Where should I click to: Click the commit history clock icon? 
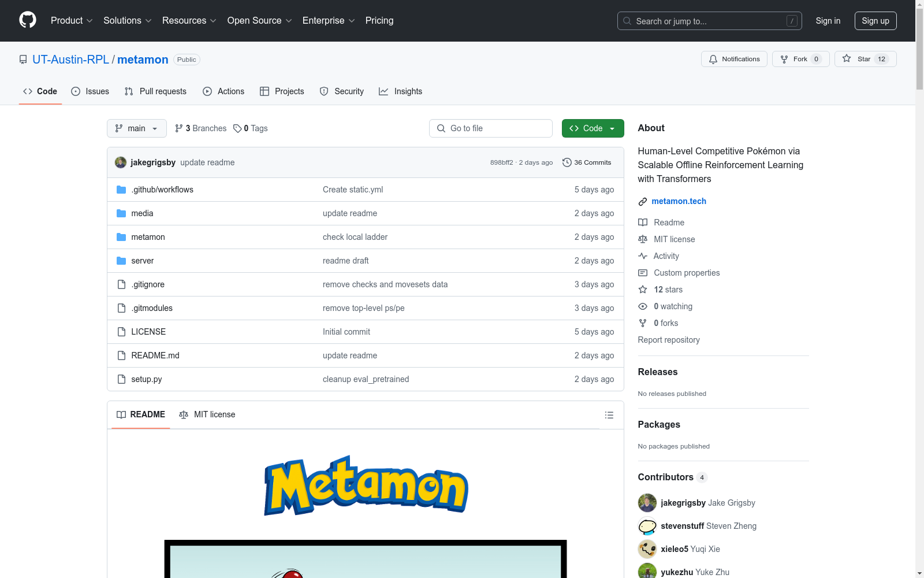click(x=567, y=162)
